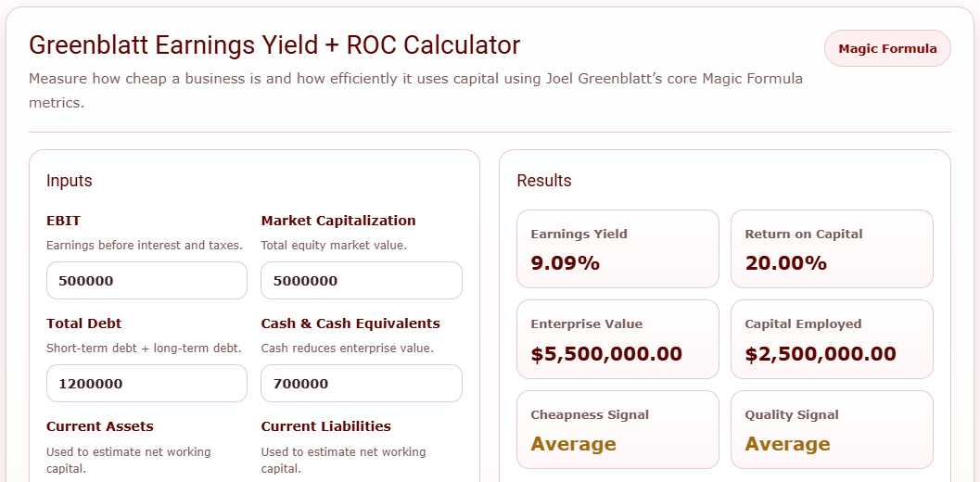Screen dimensions: 980x482
Task: Click the Quality Signal card
Action: [x=832, y=430]
